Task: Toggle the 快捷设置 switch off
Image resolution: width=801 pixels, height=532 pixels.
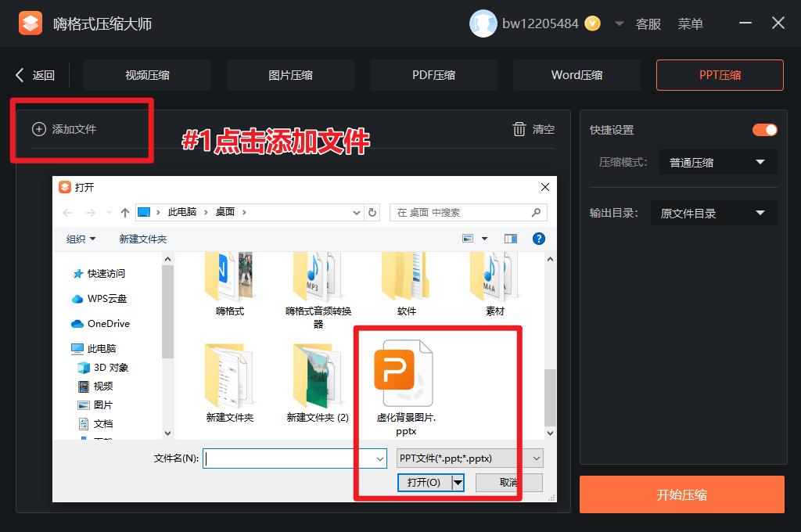Action: (x=764, y=130)
